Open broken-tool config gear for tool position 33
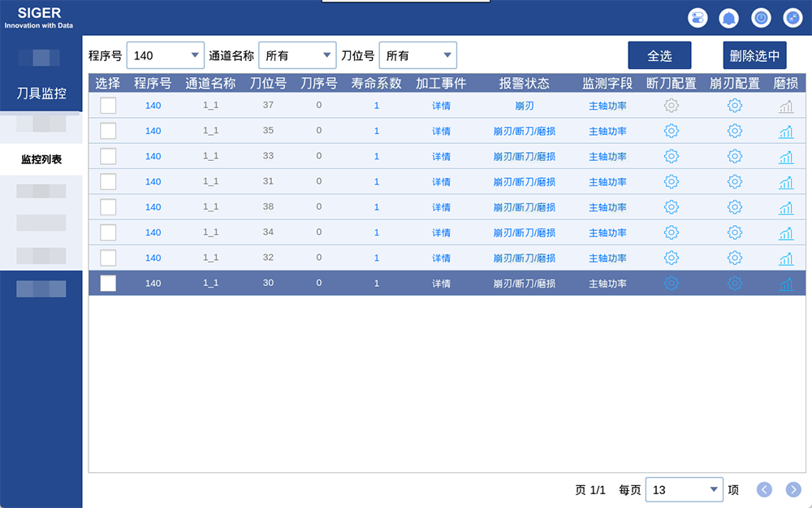Image resolution: width=812 pixels, height=508 pixels. click(672, 156)
